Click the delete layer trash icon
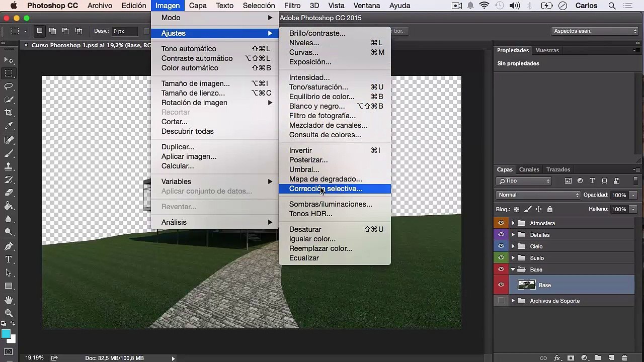This screenshot has width=644, height=362. tap(624, 358)
